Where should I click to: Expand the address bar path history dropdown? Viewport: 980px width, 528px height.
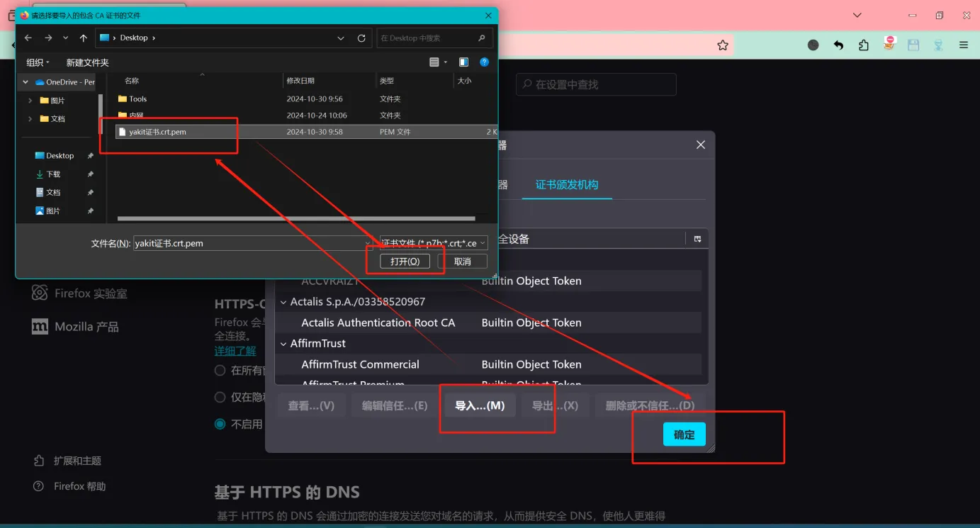[x=341, y=38]
